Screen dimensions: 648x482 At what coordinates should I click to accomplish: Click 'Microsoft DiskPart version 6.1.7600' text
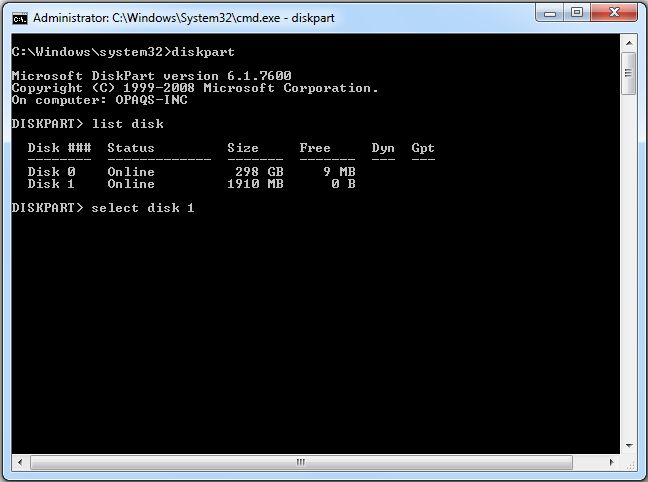(x=152, y=76)
